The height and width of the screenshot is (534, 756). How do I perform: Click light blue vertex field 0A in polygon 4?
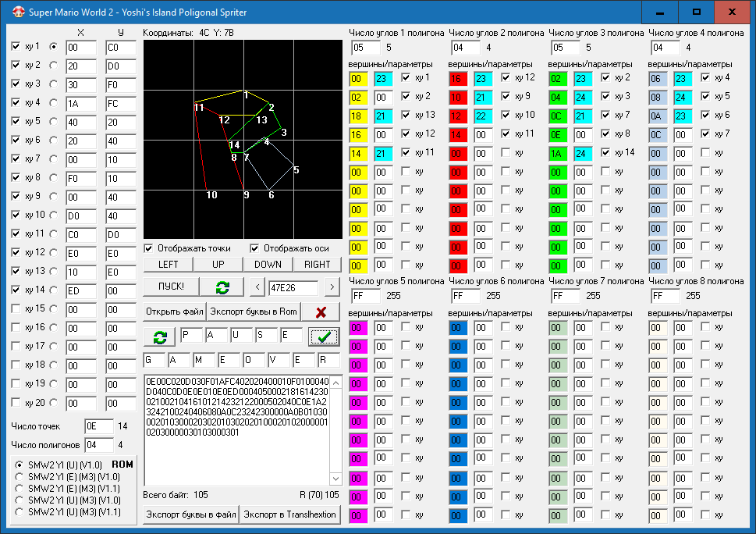[658, 116]
